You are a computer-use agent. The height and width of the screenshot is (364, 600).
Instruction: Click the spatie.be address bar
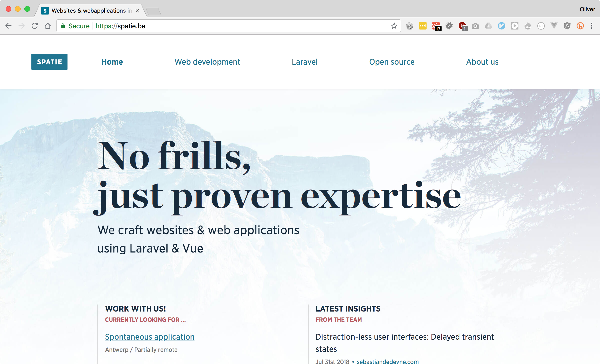click(219, 26)
